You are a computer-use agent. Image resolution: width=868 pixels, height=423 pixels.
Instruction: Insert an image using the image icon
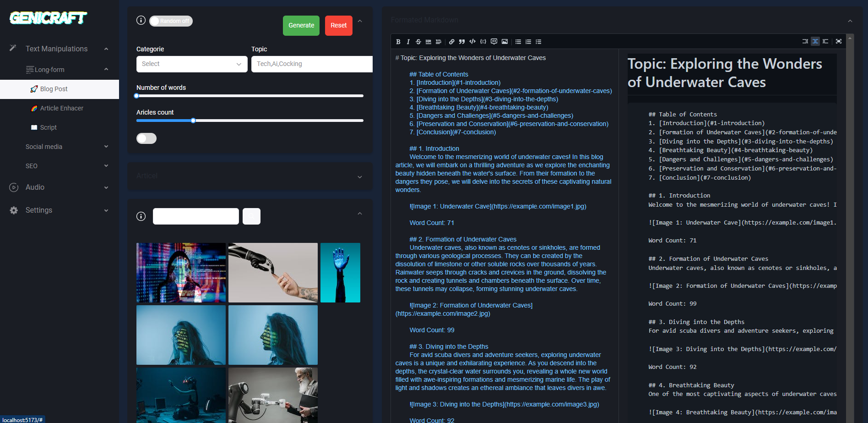pyautogui.click(x=505, y=42)
